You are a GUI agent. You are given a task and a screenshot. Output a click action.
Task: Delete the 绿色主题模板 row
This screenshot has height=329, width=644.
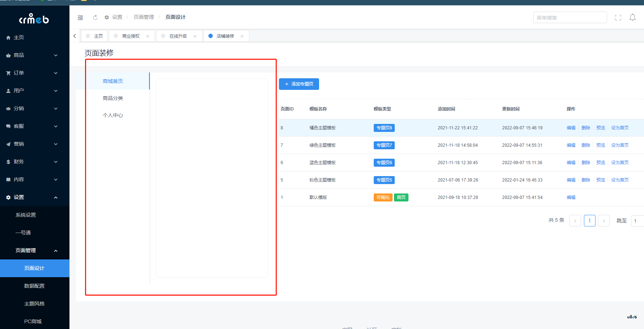click(586, 145)
